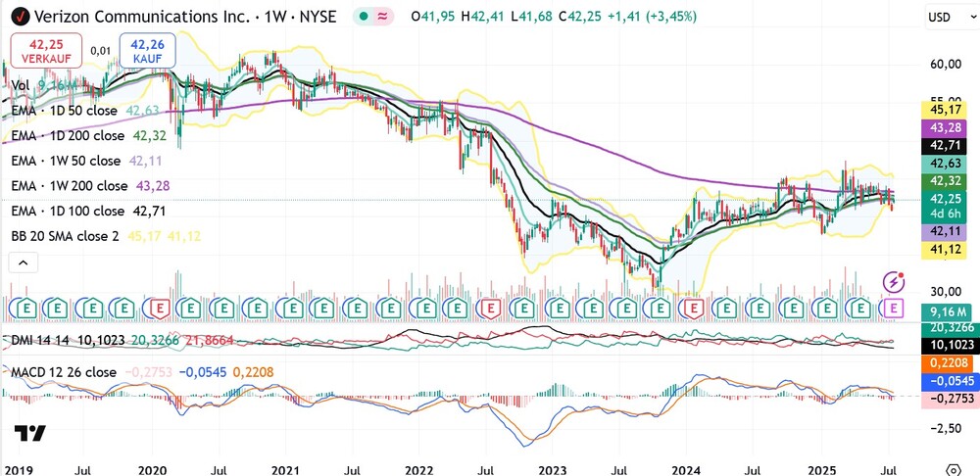Click the +1,41 (+3,45%) change value
980x476 pixels.
[653, 17]
